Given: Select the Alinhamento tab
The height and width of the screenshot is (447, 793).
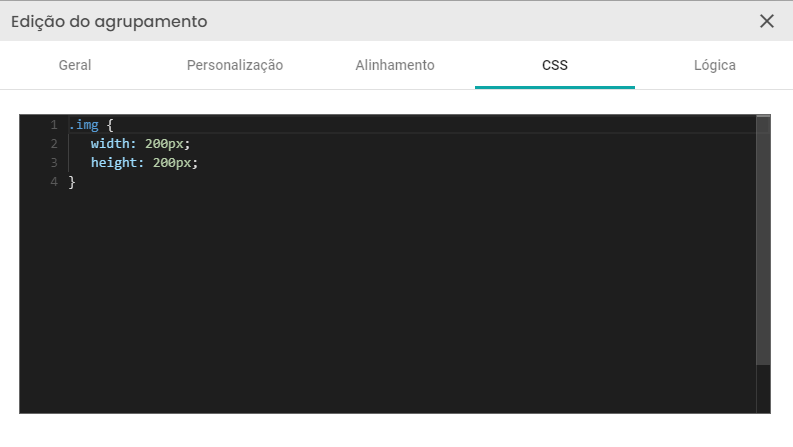Looking at the screenshot, I should (394, 65).
